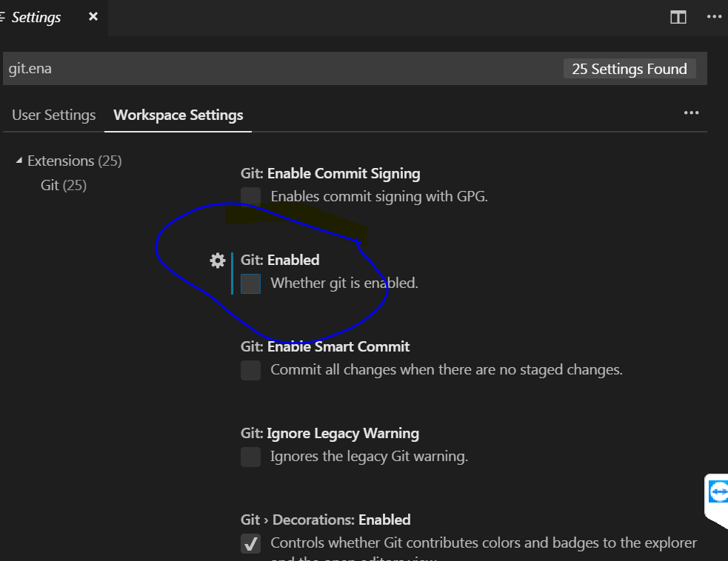The image size is (728, 561).
Task: Select the Settings gear tab label
Action: pyautogui.click(x=35, y=16)
